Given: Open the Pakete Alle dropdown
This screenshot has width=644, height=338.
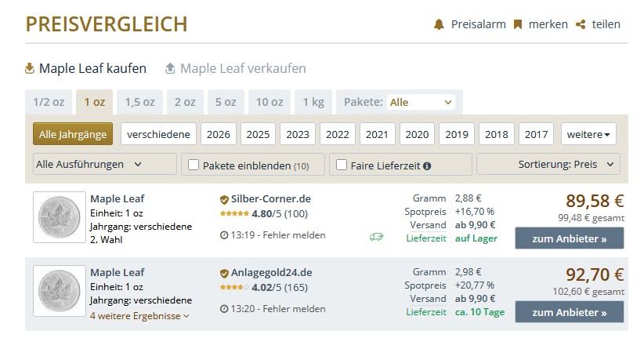Looking at the screenshot, I should (421, 102).
